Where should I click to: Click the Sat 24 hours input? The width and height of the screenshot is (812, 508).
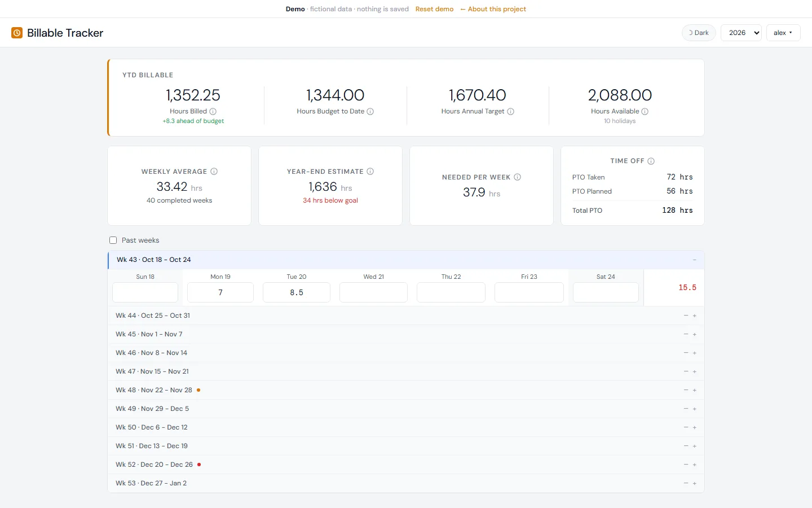click(606, 292)
